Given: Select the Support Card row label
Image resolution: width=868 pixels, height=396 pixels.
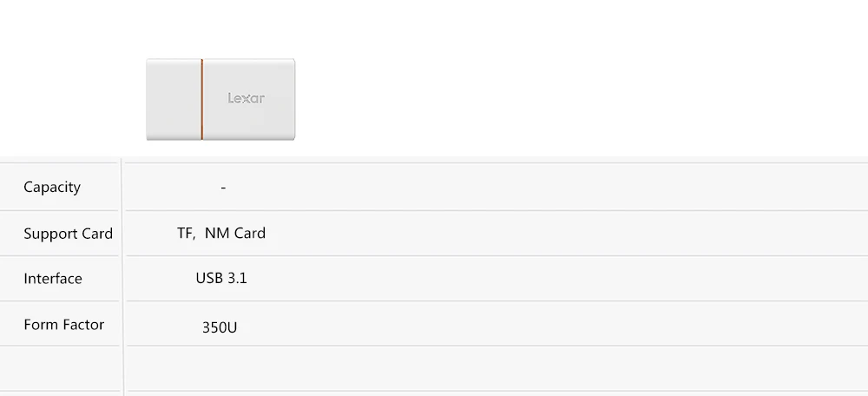Looking at the screenshot, I should [x=68, y=233].
